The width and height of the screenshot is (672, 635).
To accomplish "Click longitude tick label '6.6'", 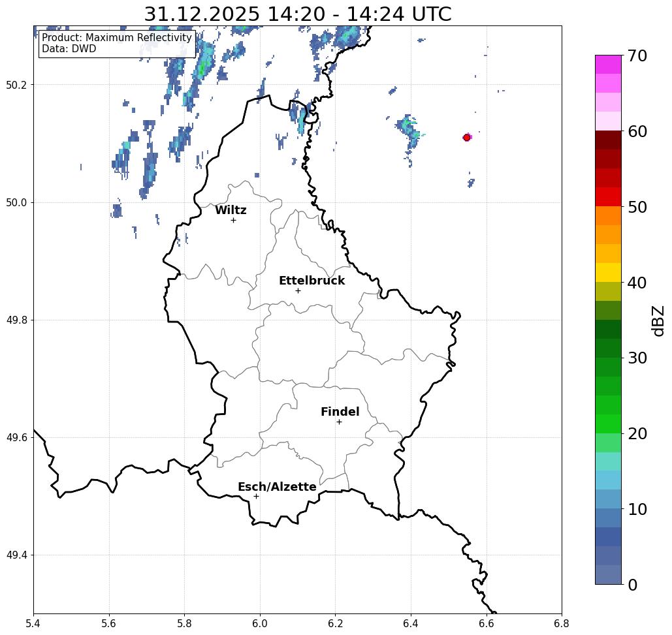I will coord(487,623).
